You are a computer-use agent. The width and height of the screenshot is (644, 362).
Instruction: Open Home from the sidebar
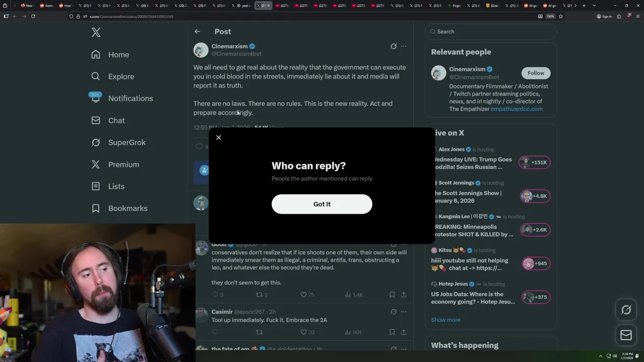[110, 55]
